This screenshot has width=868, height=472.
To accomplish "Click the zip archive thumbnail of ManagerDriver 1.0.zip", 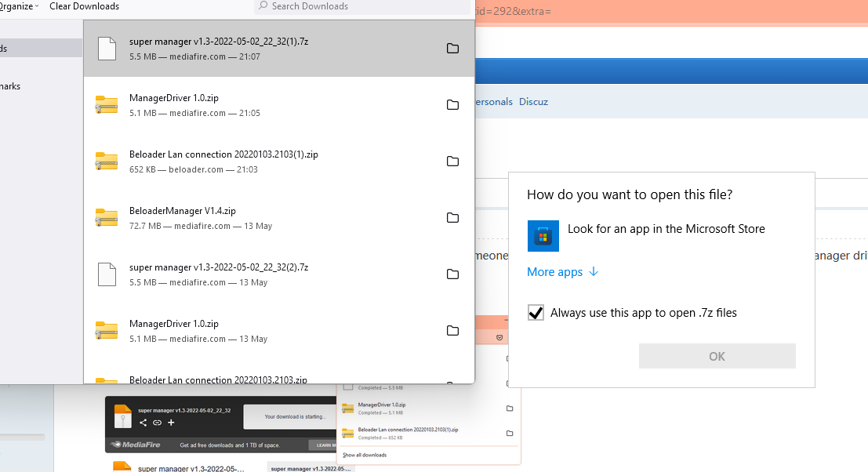I will [x=107, y=104].
